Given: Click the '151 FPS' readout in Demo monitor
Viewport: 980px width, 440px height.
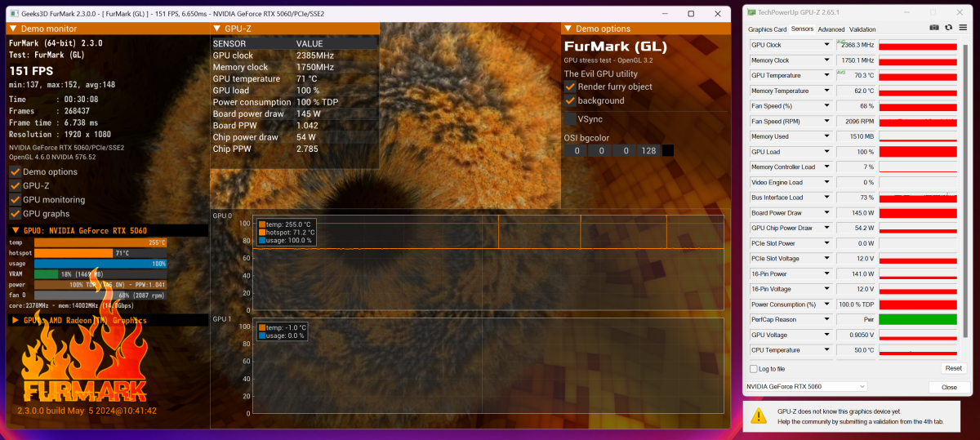Looking at the screenshot, I should [30, 69].
